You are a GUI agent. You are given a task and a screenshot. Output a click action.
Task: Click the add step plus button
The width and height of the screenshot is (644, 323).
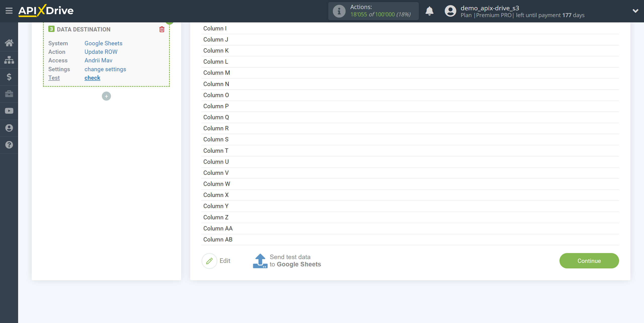pos(106,96)
